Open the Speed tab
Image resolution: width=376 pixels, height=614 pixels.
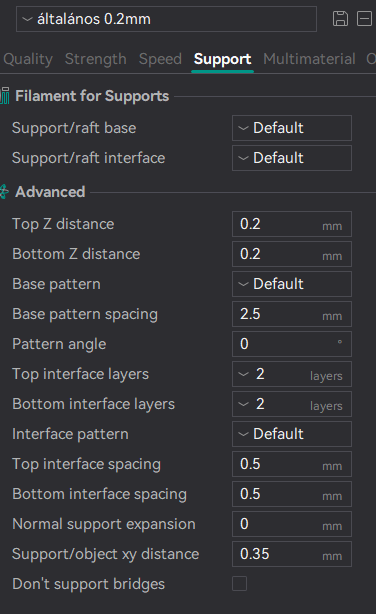click(160, 59)
